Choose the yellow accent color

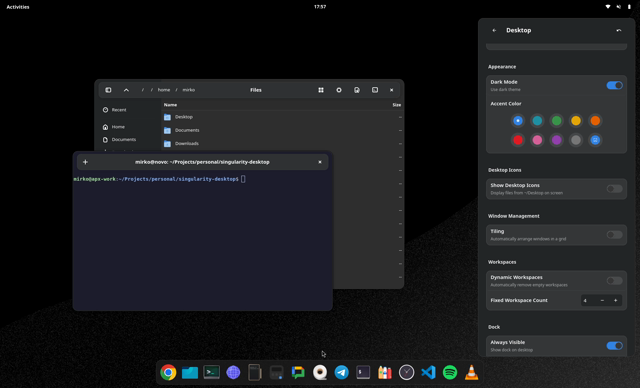pyautogui.click(x=576, y=121)
